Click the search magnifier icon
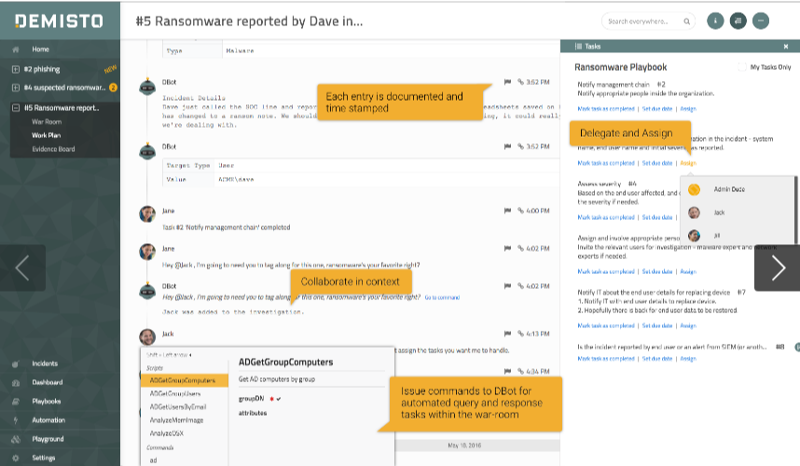Screen dimensions: 800x466 [x=686, y=20]
